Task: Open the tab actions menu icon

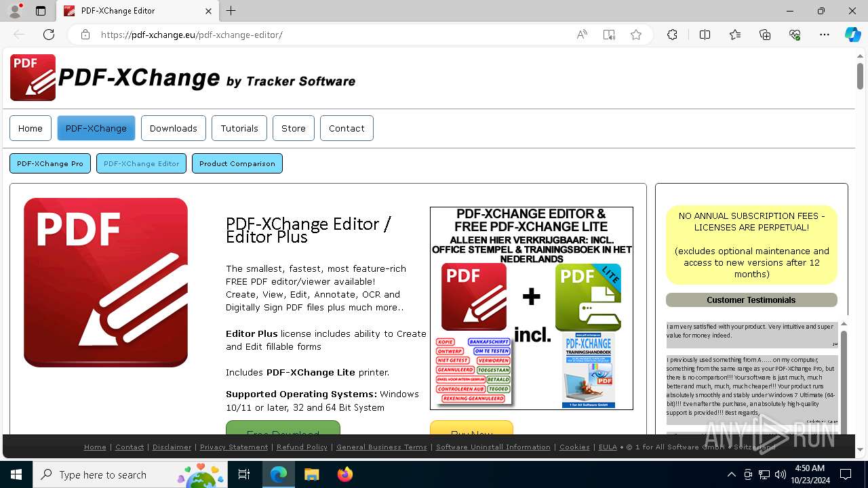Action: click(41, 11)
